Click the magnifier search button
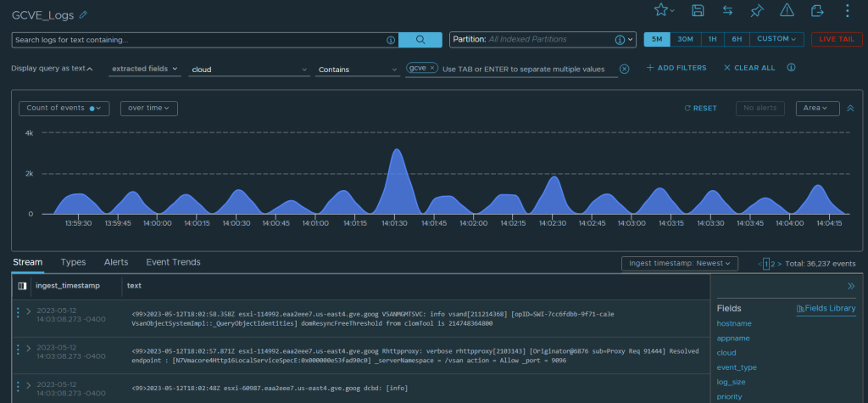Viewport: 868px width, 403px height. click(x=421, y=40)
